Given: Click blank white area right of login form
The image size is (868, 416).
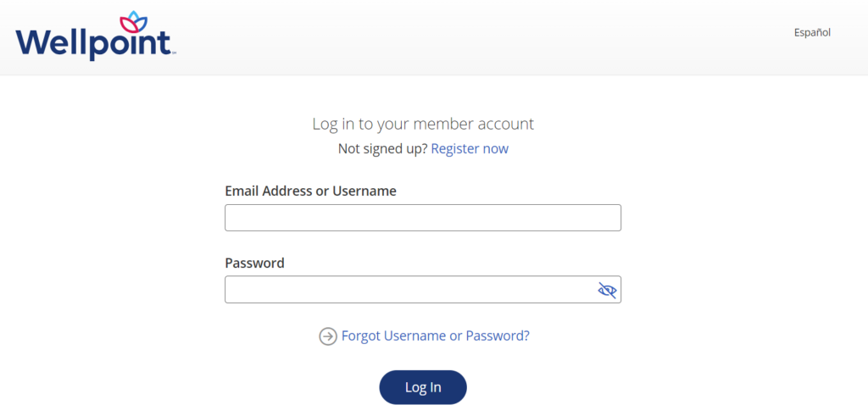Looking at the screenshot, I should click(x=746, y=254).
